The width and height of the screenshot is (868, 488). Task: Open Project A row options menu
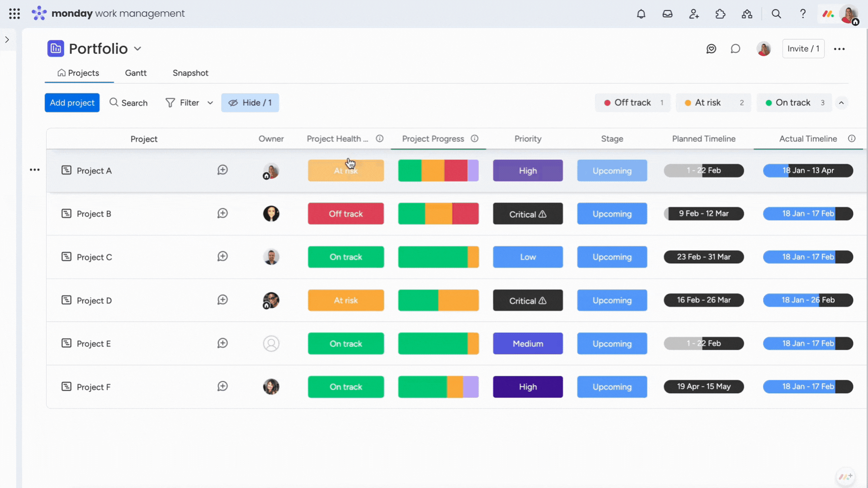coord(35,170)
